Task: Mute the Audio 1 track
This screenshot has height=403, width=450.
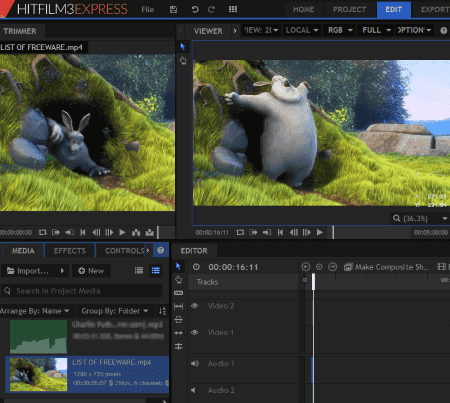Action: 195,363
